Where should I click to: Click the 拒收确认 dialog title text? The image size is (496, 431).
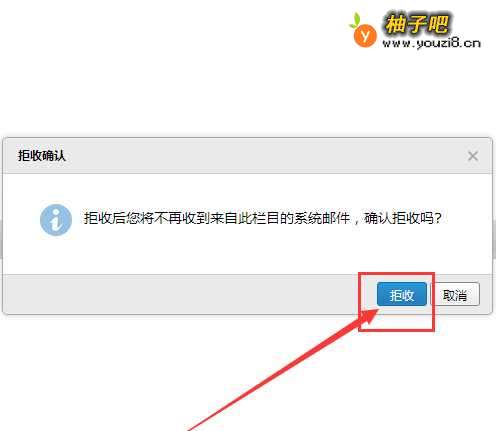coord(42,156)
